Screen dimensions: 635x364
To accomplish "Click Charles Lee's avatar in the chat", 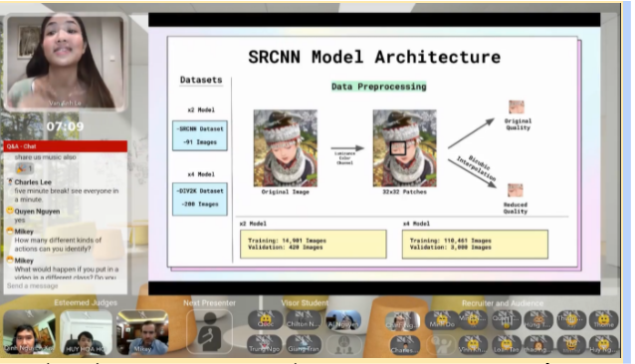I will pyautogui.click(x=10, y=182).
